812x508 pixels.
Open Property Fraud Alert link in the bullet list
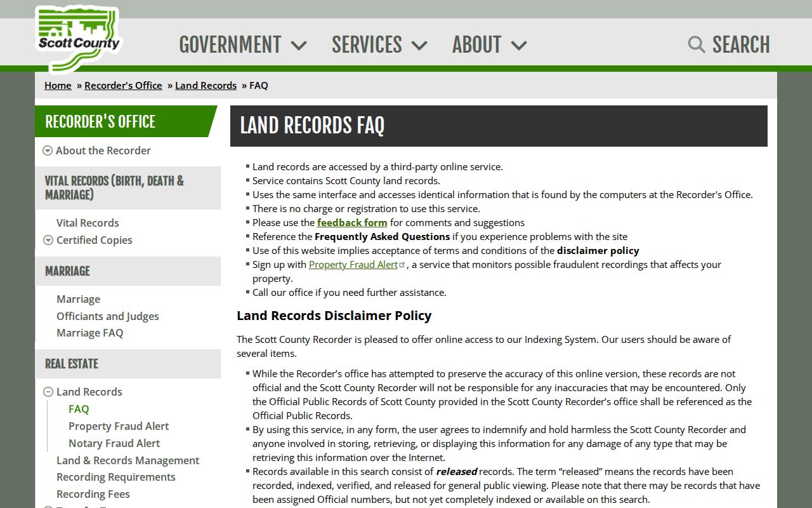coord(353,264)
